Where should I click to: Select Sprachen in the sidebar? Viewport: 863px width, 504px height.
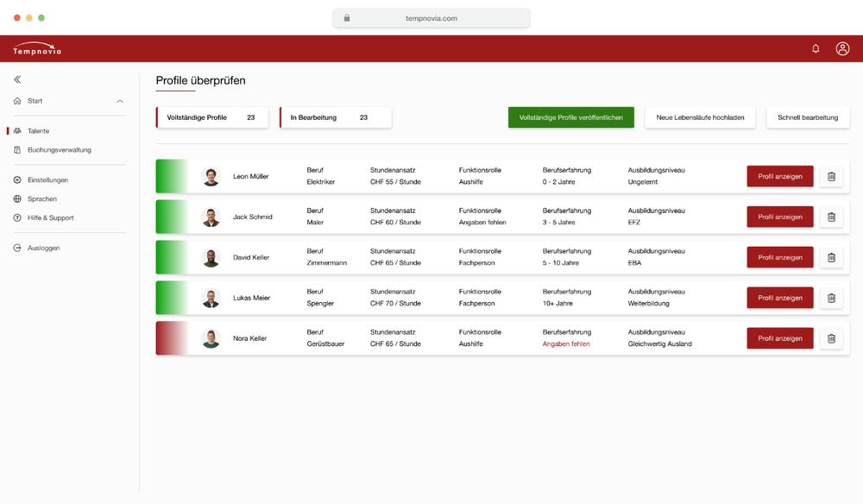pyautogui.click(x=42, y=198)
